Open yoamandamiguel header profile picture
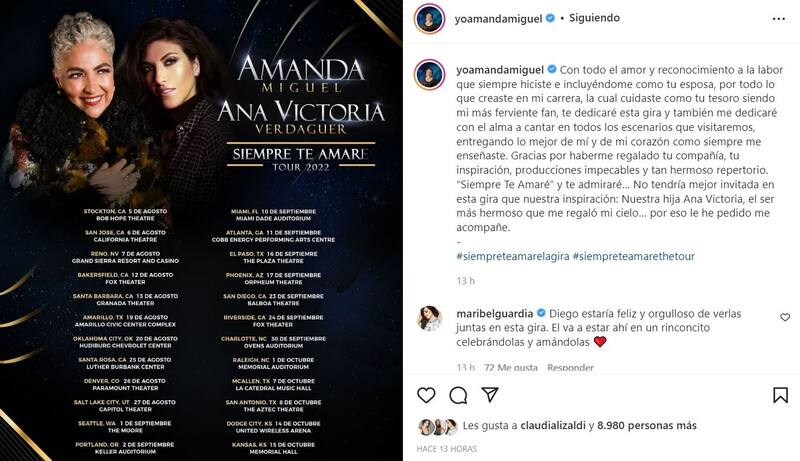Screen dimensions: 800x461 tap(429, 19)
